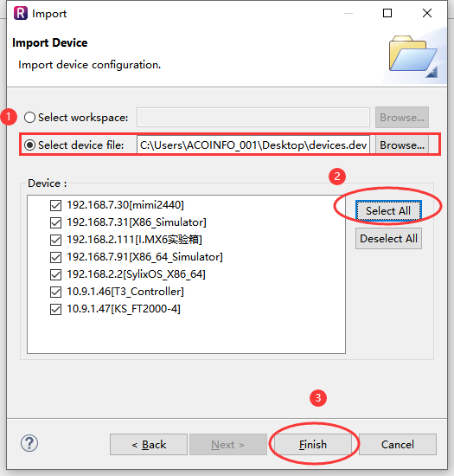Go to the previous page with Back
Screen dimensions: 454x476
pyautogui.click(x=149, y=445)
